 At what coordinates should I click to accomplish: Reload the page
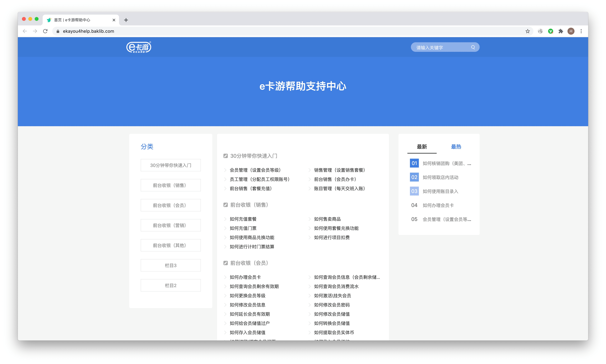tap(45, 31)
